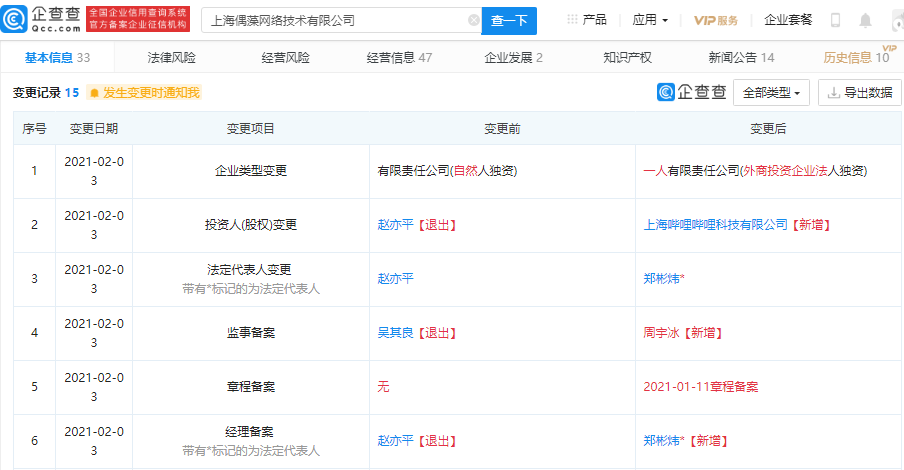904x470 pixels.
Task: Switch to 基本信息 tab
Action: [57, 58]
